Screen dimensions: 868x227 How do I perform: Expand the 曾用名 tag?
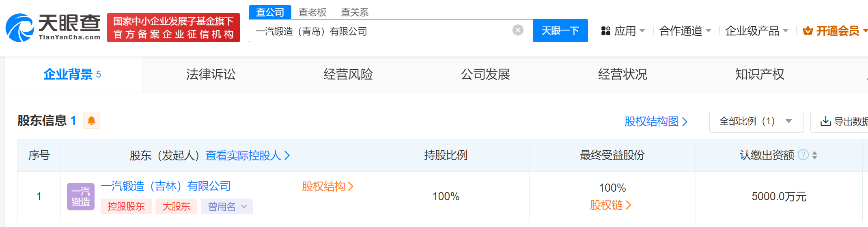coord(227,207)
